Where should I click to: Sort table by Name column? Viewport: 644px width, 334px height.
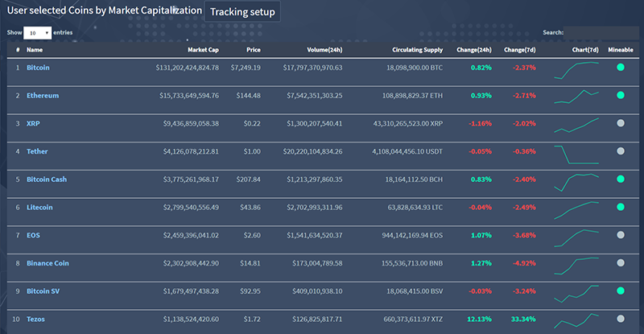tap(35, 50)
